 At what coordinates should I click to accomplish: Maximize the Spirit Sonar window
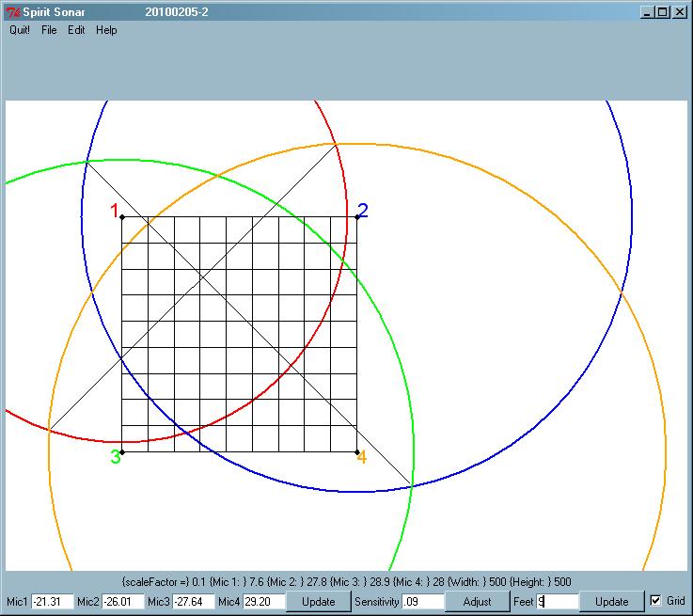663,12
